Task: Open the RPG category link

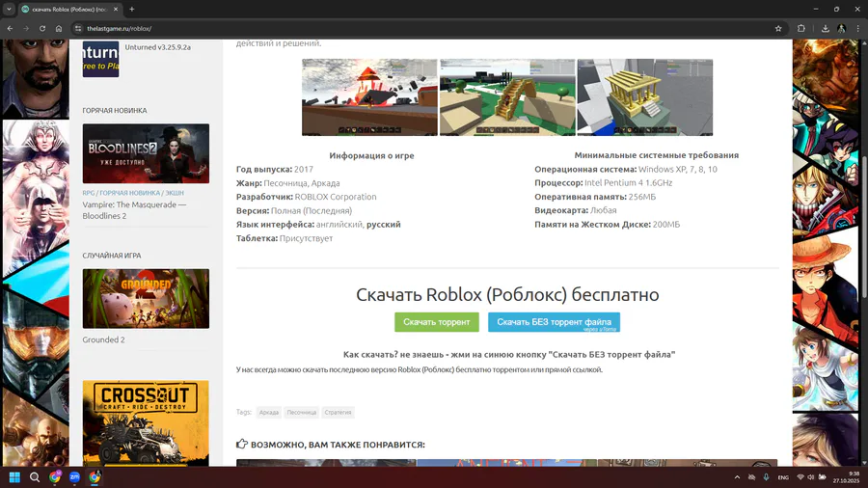Action: pos(89,193)
